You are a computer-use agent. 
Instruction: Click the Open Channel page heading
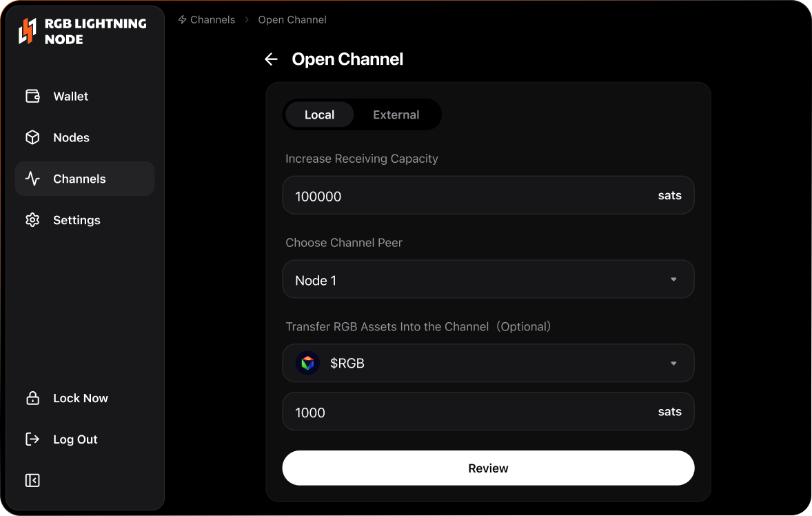(347, 59)
